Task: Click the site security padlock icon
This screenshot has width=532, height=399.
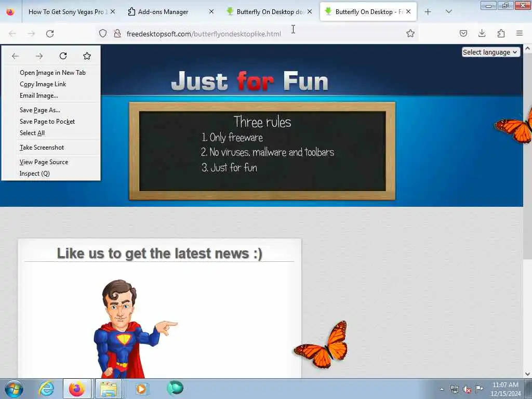Action: [117, 34]
